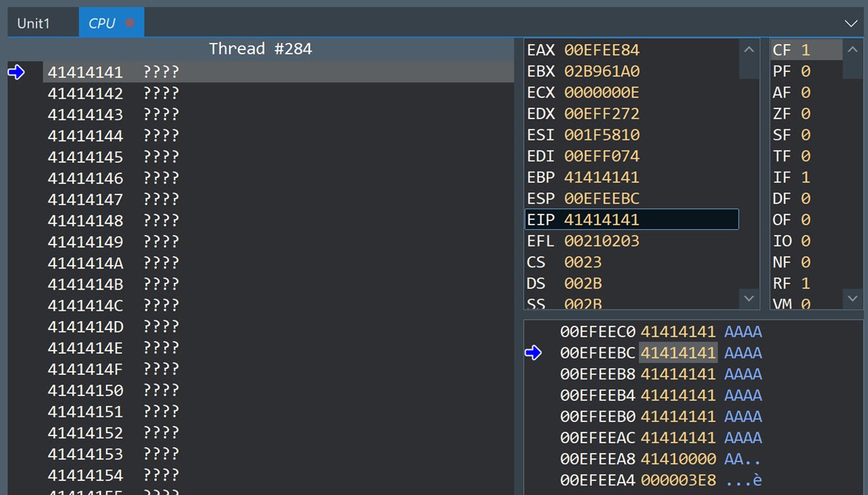The image size is (868, 495).
Task: Click the Thread #284 header
Action: (x=261, y=49)
